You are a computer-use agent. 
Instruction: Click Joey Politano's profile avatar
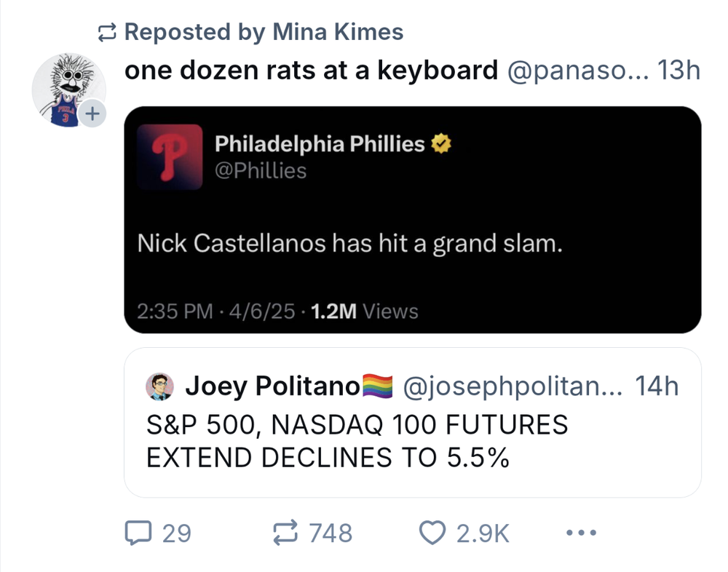pos(161,386)
